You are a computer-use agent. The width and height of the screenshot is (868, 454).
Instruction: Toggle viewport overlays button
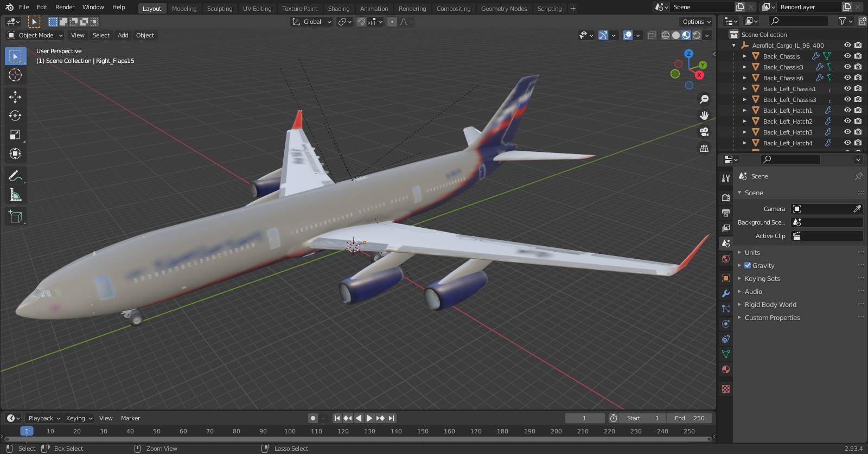pyautogui.click(x=628, y=35)
